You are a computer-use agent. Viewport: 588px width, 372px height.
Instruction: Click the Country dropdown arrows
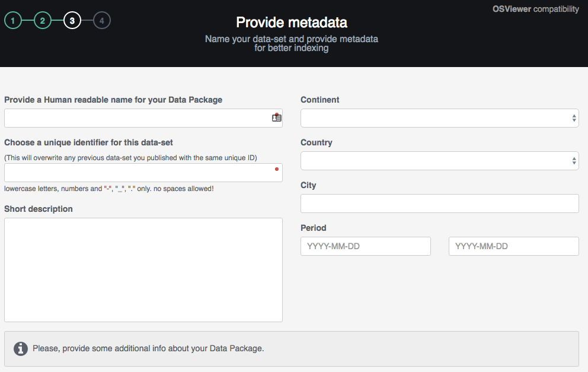(574, 161)
